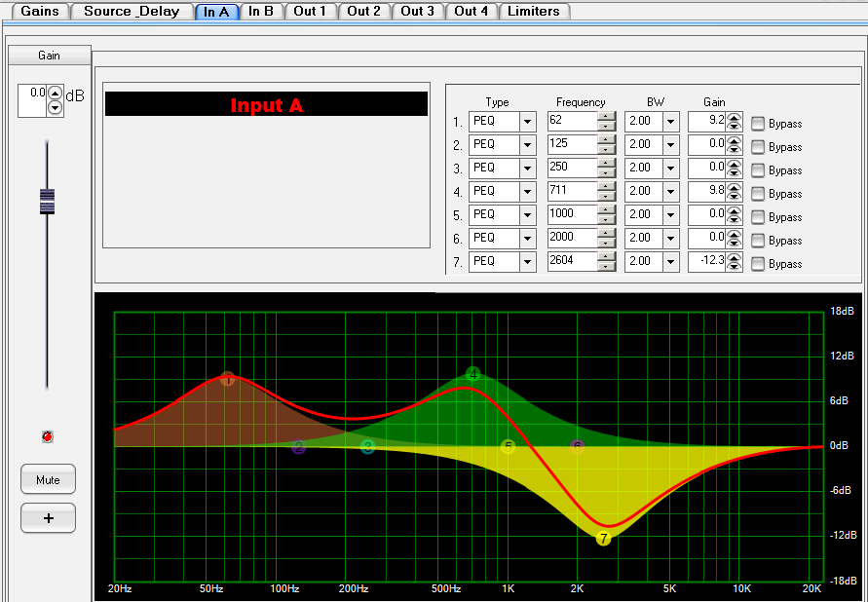Click the red indicator LED below the fader
The height and width of the screenshot is (602, 868).
(47, 437)
